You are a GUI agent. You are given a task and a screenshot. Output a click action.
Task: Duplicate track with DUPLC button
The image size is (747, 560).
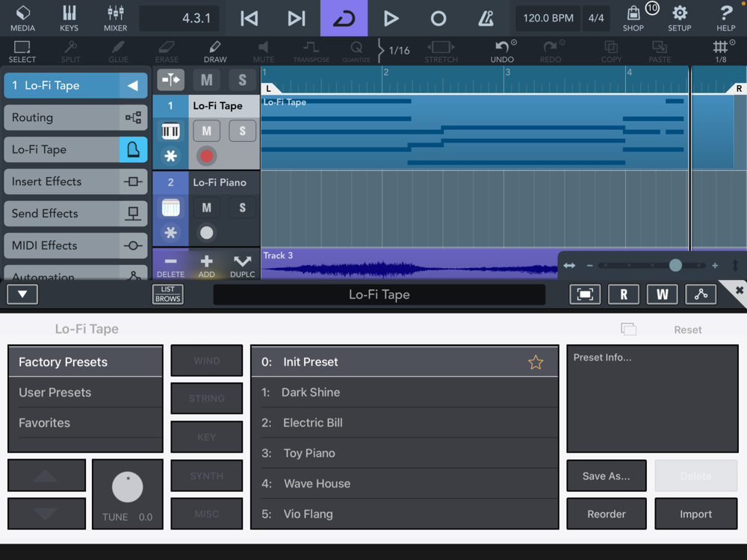click(243, 267)
